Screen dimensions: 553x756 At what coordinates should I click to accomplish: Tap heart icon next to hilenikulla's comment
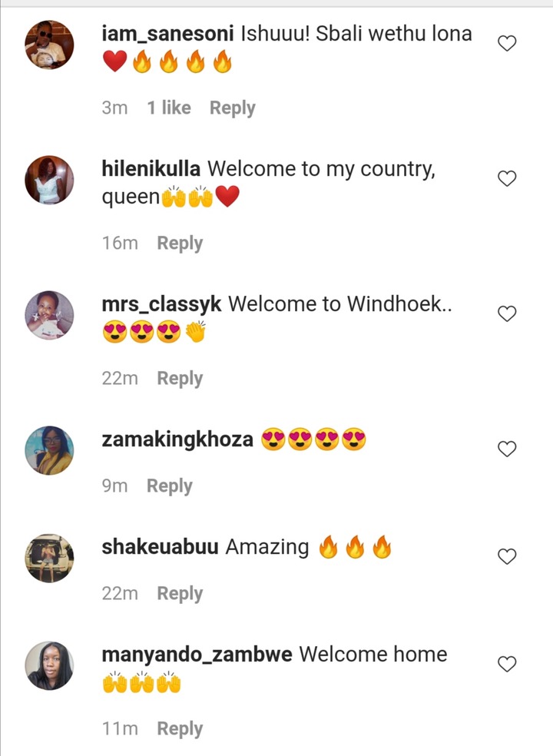click(507, 178)
